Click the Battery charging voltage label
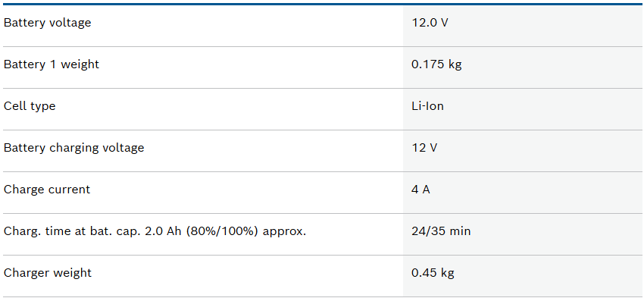The height and width of the screenshot is (298, 644). [74, 148]
